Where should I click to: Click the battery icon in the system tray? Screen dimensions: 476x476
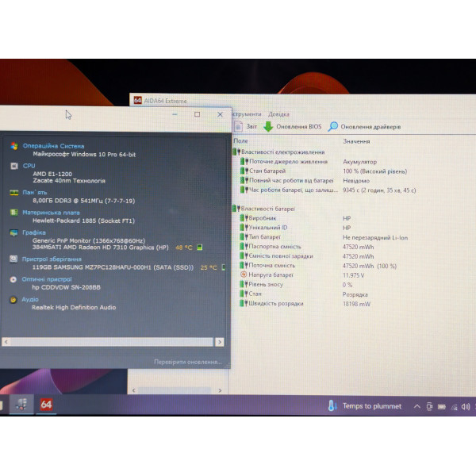click(442, 406)
